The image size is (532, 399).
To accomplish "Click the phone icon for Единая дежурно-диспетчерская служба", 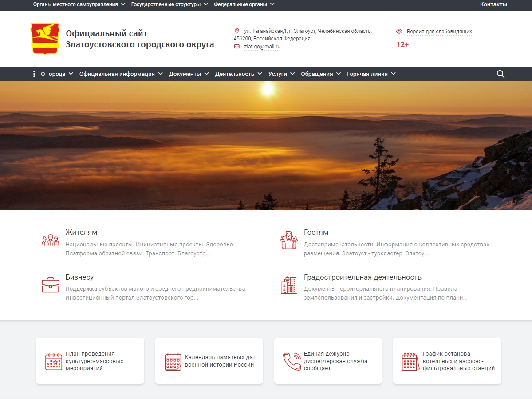I will click(x=292, y=361).
